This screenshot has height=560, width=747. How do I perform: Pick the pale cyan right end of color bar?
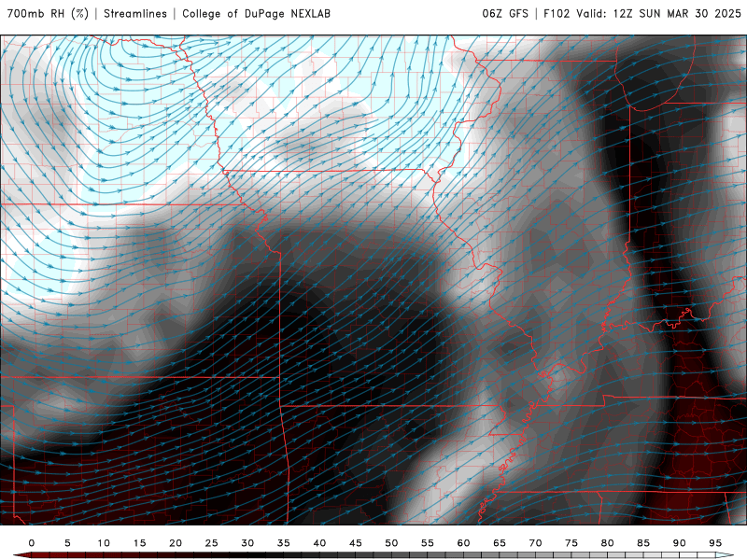725,555
